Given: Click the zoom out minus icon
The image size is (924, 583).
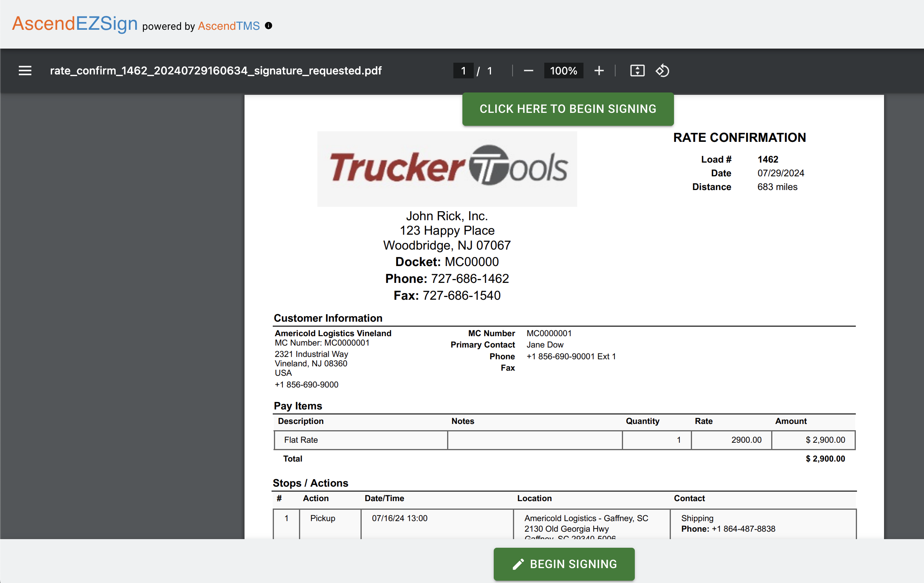Looking at the screenshot, I should pyautogui.click(x=528, y=71).
